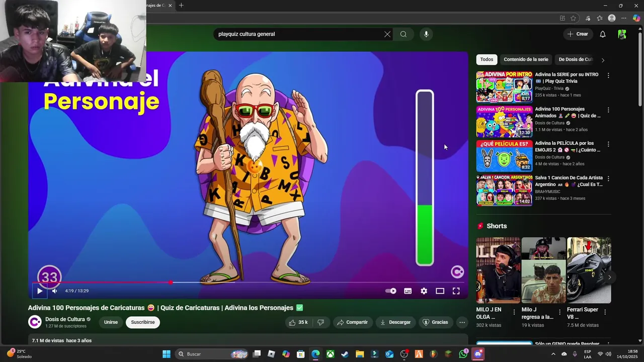This screenshot has height=362, width=644.
Task: Show next Shorts with the right arrow
Action: tap(609, 277)
